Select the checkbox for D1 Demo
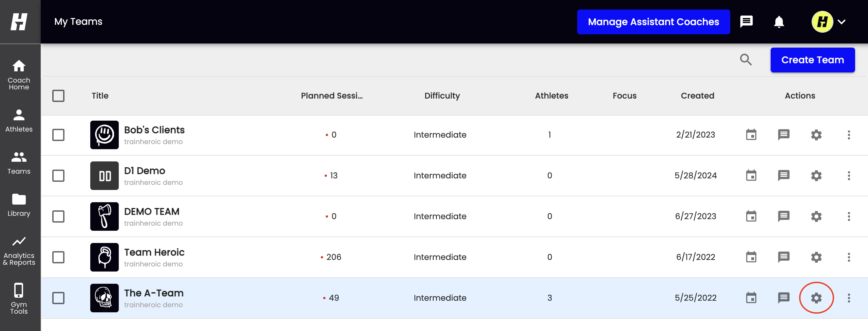868x331 pixels. pos(58,176)
